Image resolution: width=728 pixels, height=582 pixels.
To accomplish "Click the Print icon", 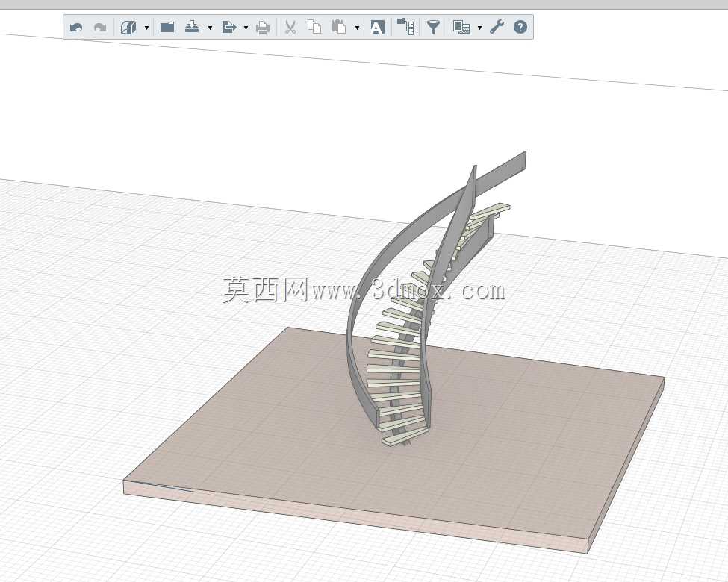I will 263,28.
